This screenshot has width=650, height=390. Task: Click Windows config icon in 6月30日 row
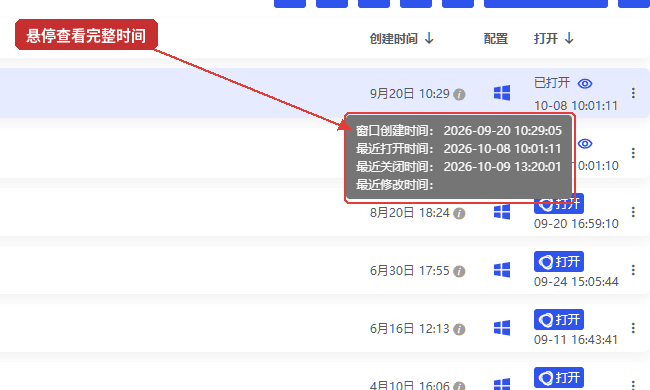tap(502, 270)
